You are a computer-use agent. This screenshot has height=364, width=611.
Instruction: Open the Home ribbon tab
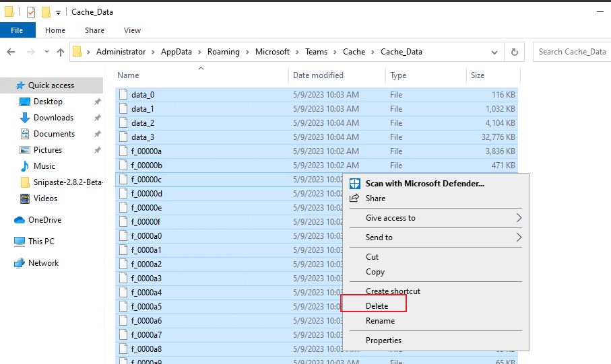[x=55, y=30]
